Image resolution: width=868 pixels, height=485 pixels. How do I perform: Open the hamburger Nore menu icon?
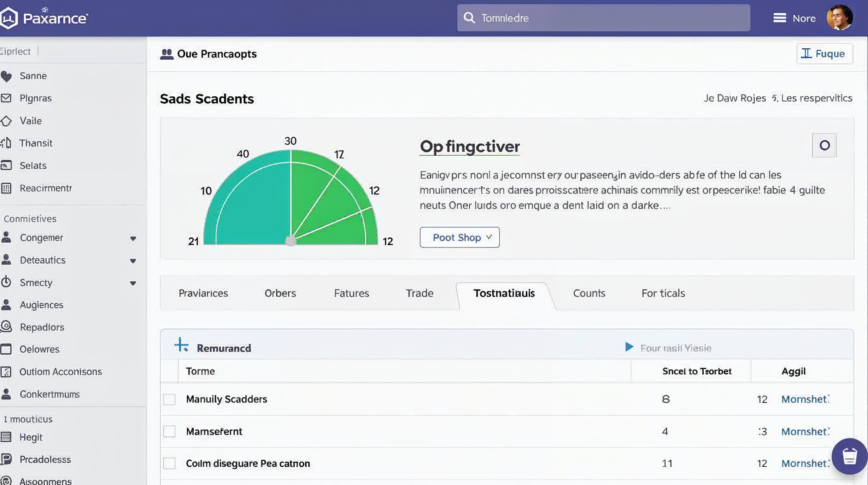coord(779,18)
